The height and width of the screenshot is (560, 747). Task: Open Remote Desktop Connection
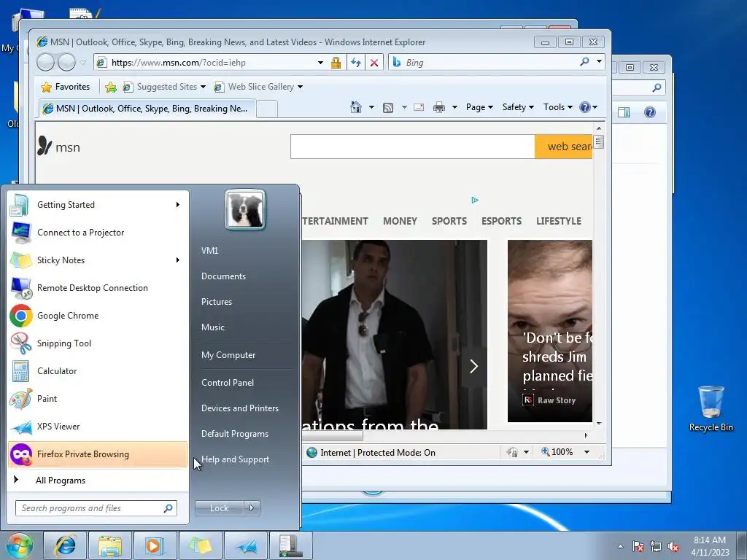[98, 287]
